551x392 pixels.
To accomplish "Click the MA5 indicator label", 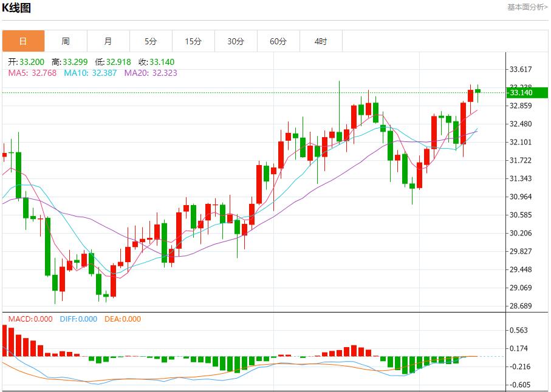I will [32, 73].
